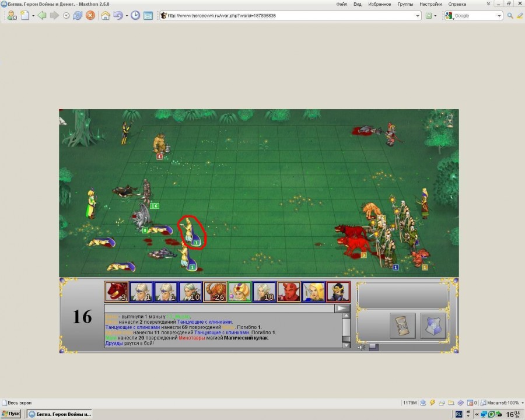Click the folder icon in status bar
This screenshot has height=420, width=525.
click(x=451, y=402)
